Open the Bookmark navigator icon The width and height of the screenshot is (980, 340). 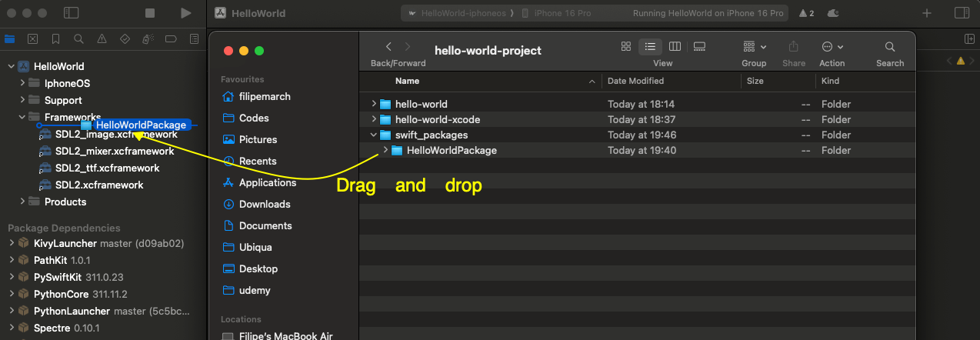click(55, 38)
